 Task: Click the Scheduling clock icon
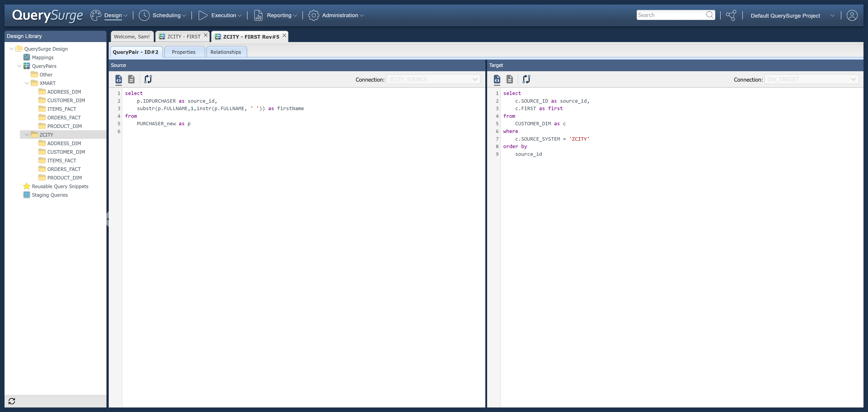144,15
